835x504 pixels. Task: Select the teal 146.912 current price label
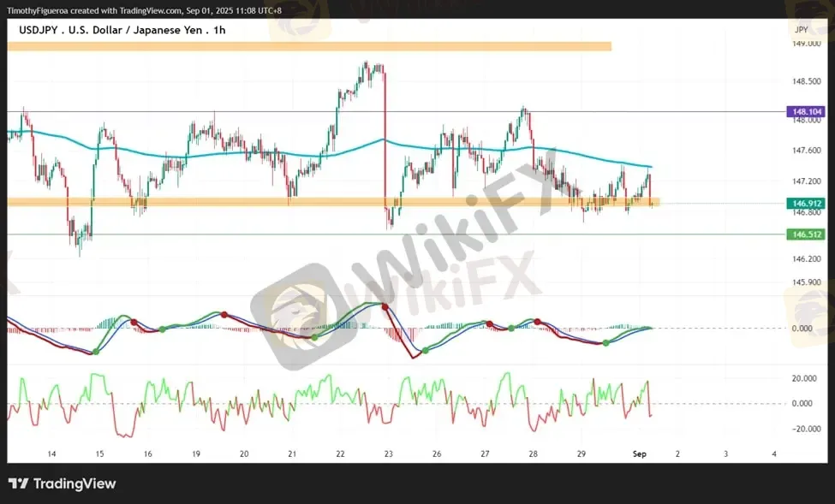(806, 204)
